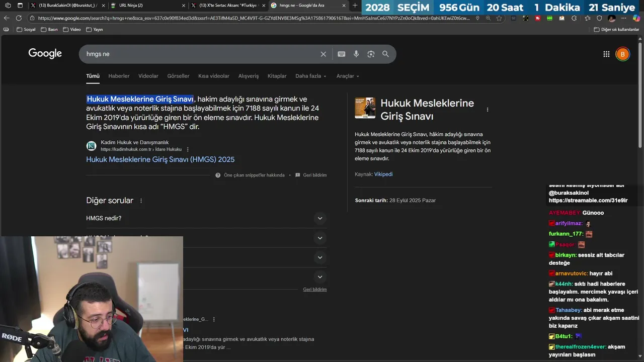Open the workspaces icon in the tab bar
644x362 pixels.
point(7,6)
